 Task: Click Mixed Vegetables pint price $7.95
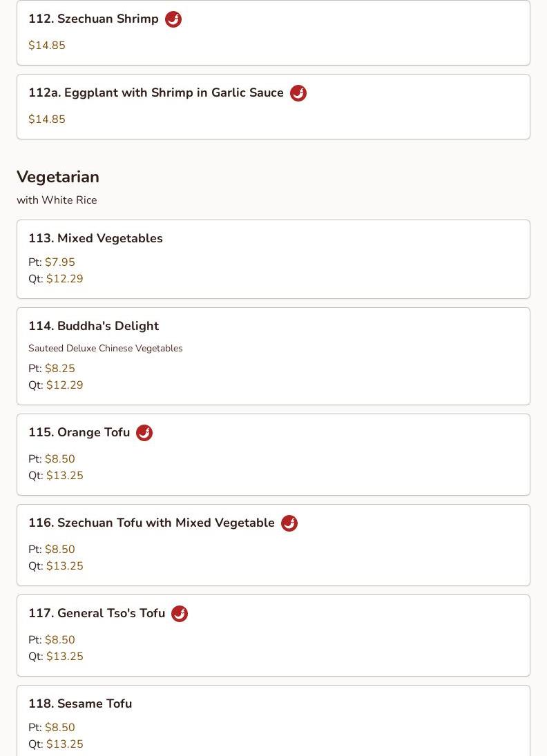(59, 262)
